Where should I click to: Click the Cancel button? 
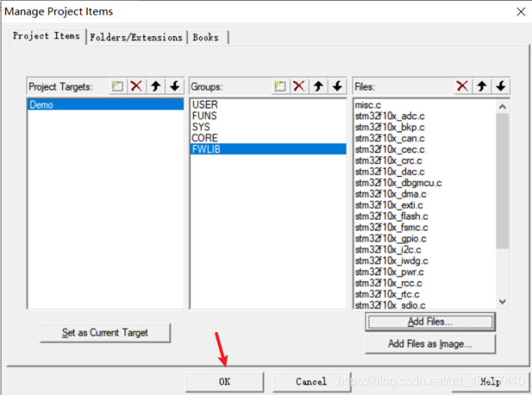point(311,382)
